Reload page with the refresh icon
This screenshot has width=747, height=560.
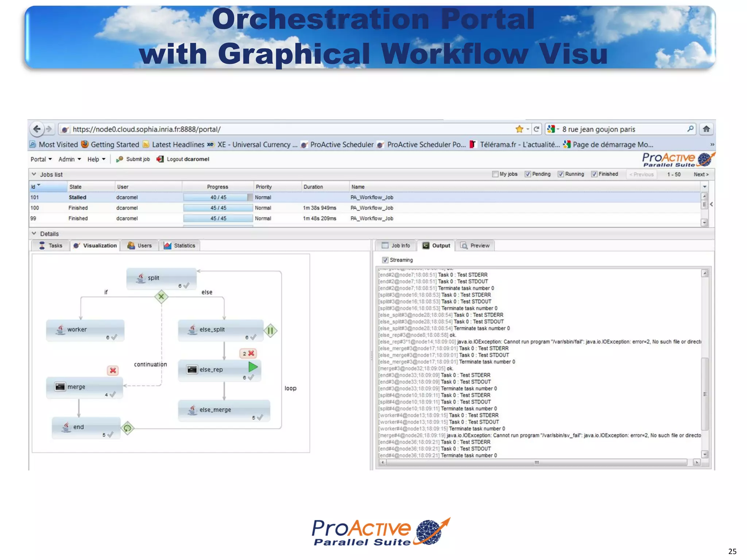click(x=536, y=129)
